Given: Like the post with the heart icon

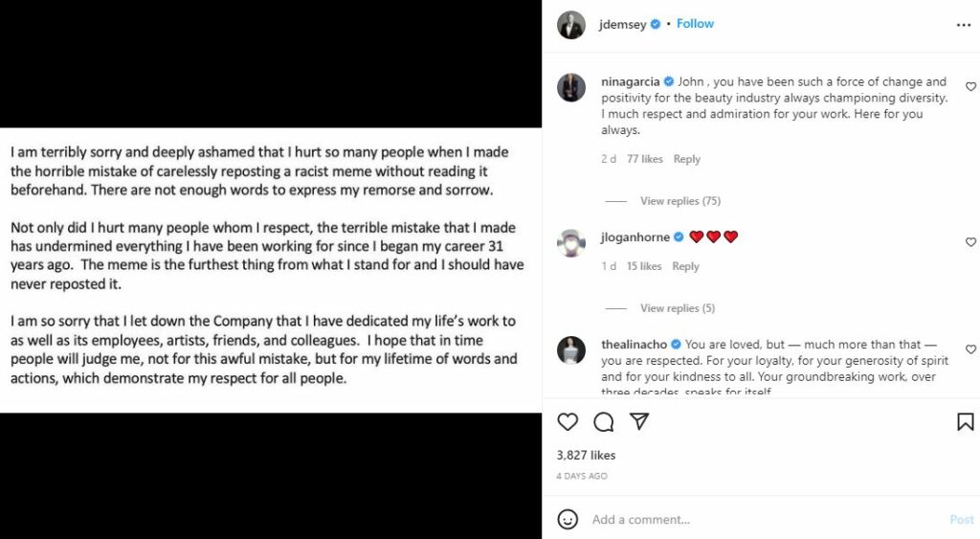Looking at the screenshot, I should coord(568,422).
